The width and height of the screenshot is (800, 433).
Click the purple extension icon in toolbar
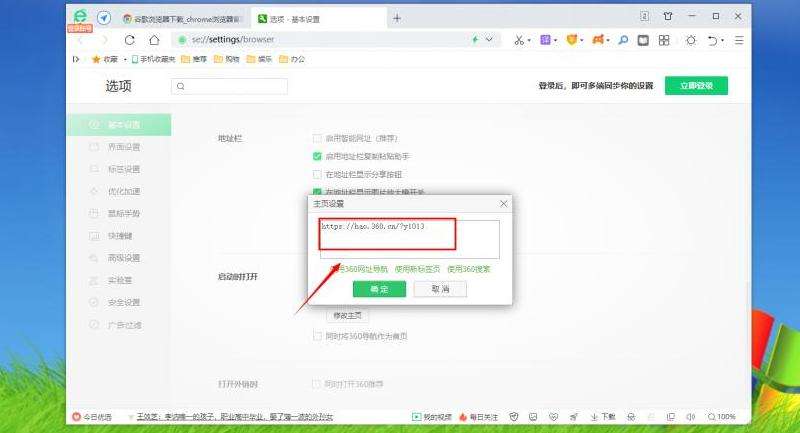click(x=545, y=40)
